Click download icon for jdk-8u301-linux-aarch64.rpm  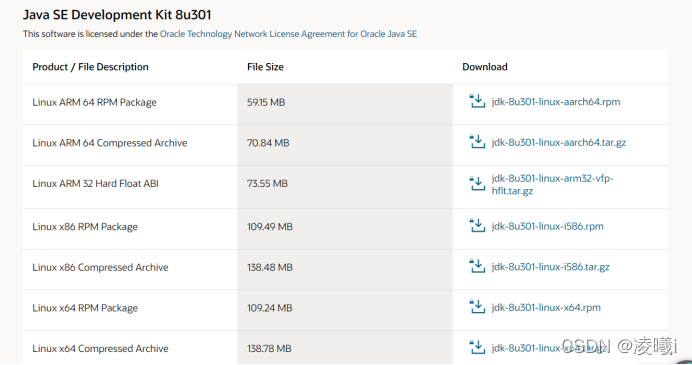pyautogui.click(x=477, y=101)
